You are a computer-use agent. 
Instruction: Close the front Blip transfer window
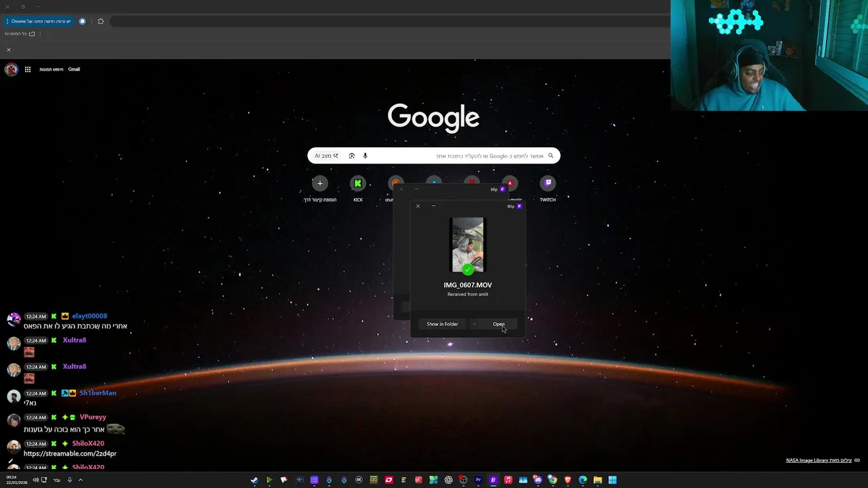(418, 206)
